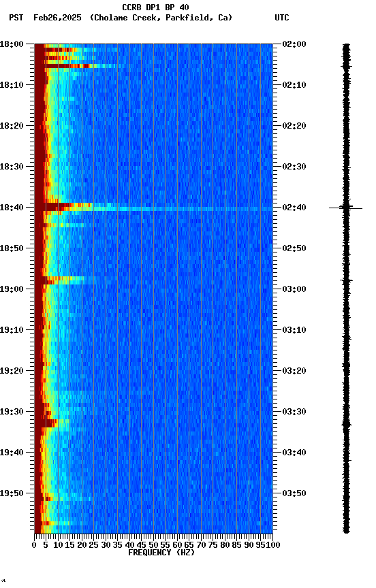Viewport: 376px width, 588px height.
Task: Click the 03:10 UTC time label
Action: click(x=294, y=330)
